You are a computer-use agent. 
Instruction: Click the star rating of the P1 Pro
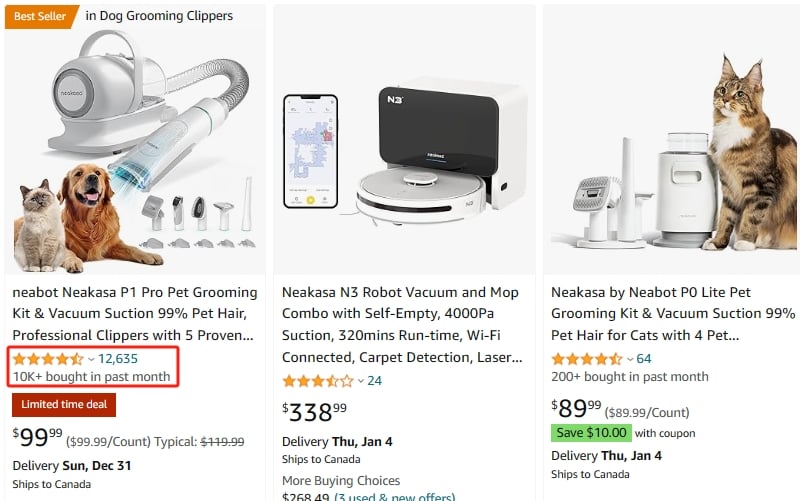47,358
